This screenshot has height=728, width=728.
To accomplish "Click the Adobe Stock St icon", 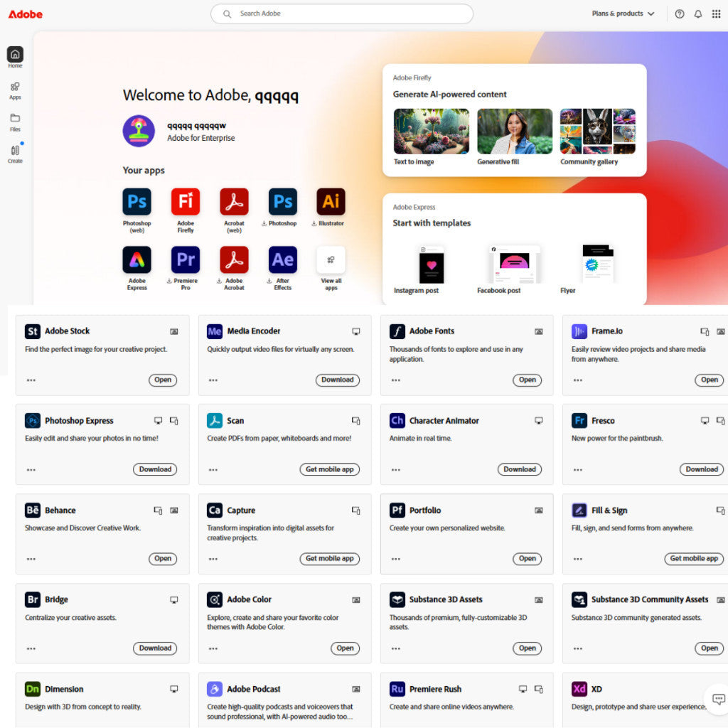I will (33, 331).
